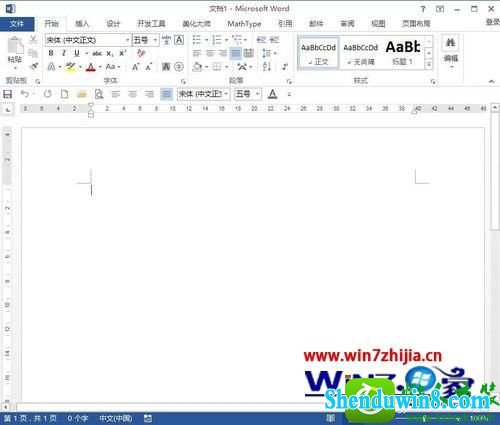
Task: Click the Asian Layout icon
Action: [x=242, y=67]
